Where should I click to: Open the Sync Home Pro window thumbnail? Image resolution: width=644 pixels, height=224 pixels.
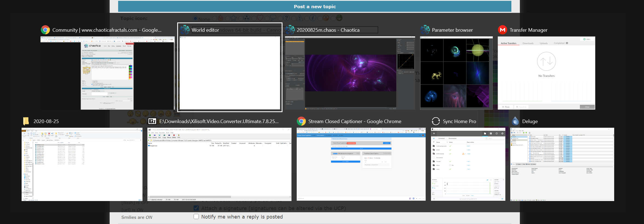(x=468, y=164)
